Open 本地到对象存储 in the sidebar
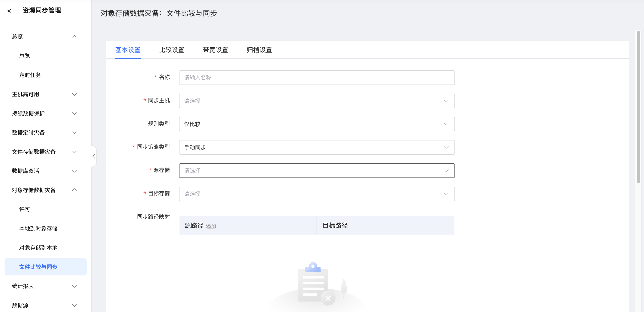644x312 pixels. [38, 228]
